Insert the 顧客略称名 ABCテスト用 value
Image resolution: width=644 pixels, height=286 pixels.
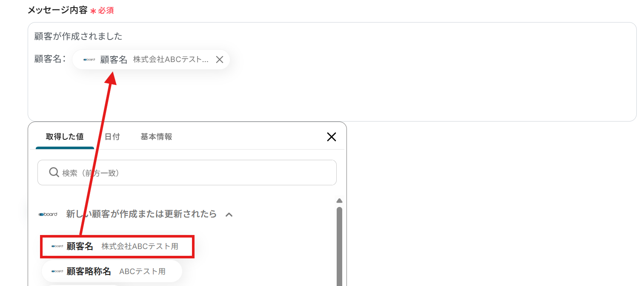click(112, 271)
